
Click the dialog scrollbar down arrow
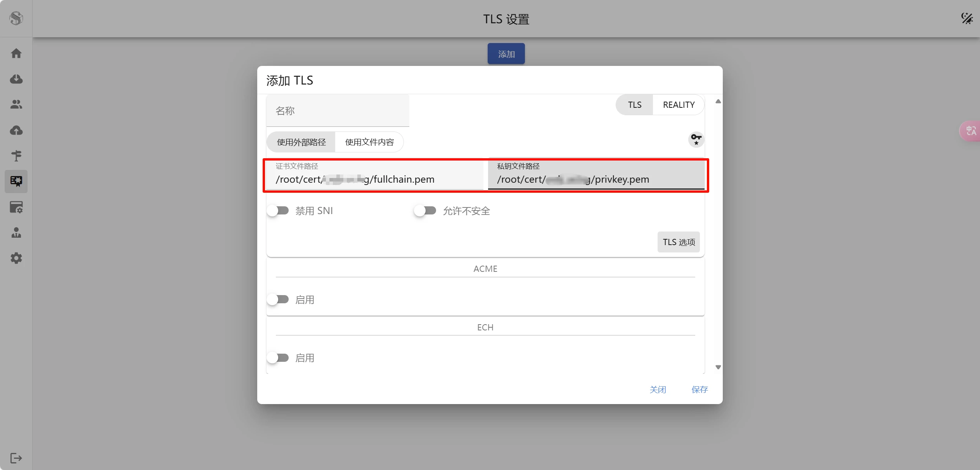pos(718,367)
